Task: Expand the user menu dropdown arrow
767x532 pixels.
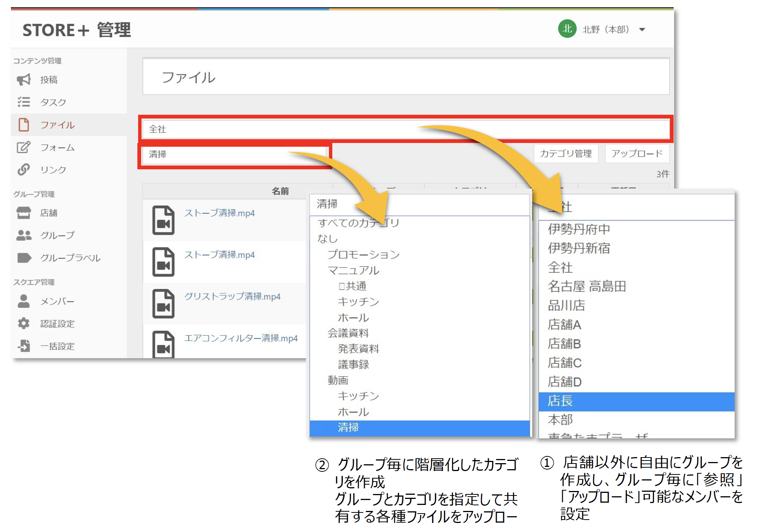Action: [642, 29]
